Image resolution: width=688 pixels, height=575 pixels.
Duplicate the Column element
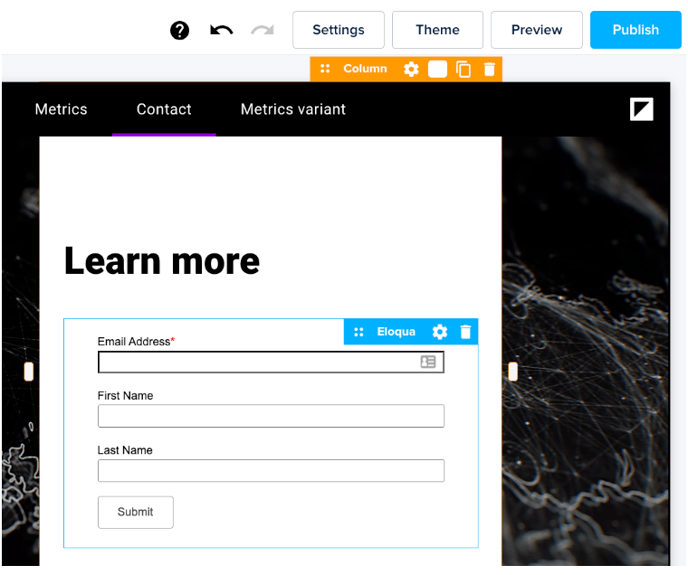point(463,69)
